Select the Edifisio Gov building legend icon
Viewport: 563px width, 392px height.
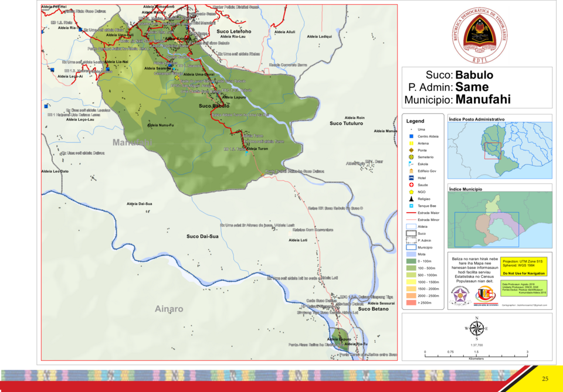pos(412,171)
